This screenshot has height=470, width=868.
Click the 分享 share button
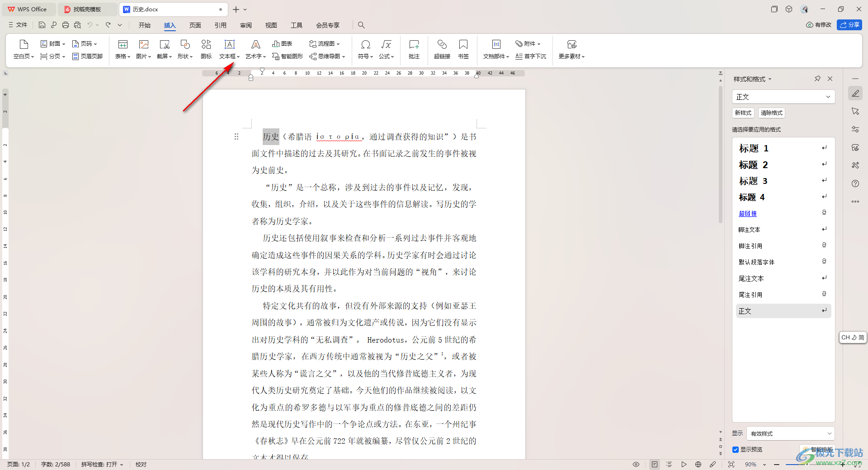[849, 25]
